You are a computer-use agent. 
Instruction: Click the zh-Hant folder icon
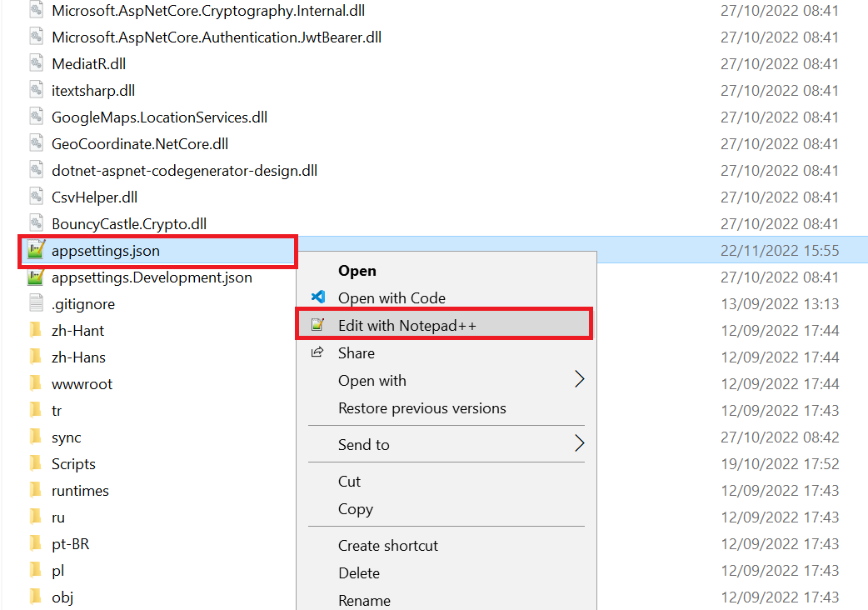[x=36, y=330]
